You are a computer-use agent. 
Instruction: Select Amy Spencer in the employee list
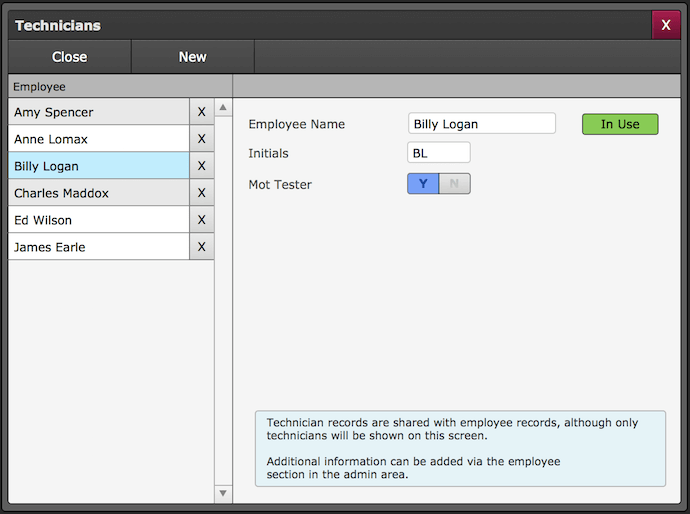[98, 112]
